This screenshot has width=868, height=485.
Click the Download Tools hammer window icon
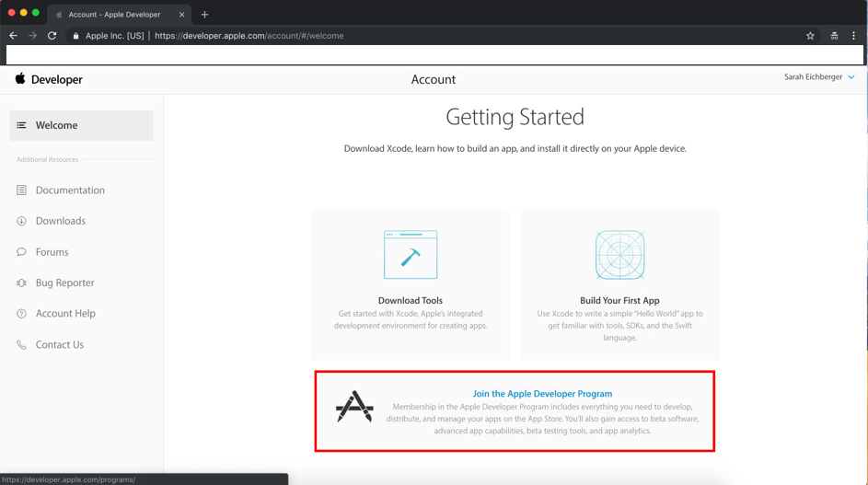411,255
